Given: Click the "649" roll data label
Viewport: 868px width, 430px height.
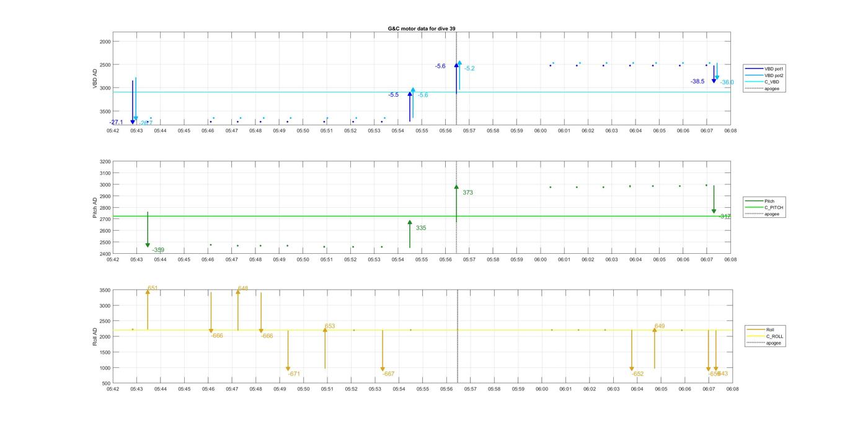Looking at the screenshot, I should [x=660, y=326].
